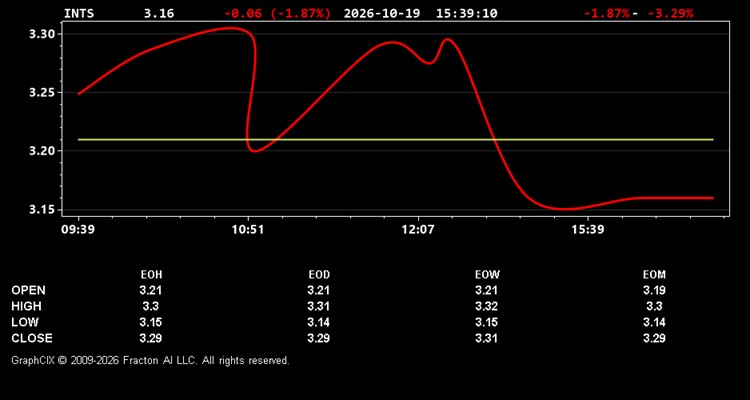Click the -3.29% value at top right
The width and height of the screenshot is (750, 400).
pyautogui.click(x=670, y=13)
